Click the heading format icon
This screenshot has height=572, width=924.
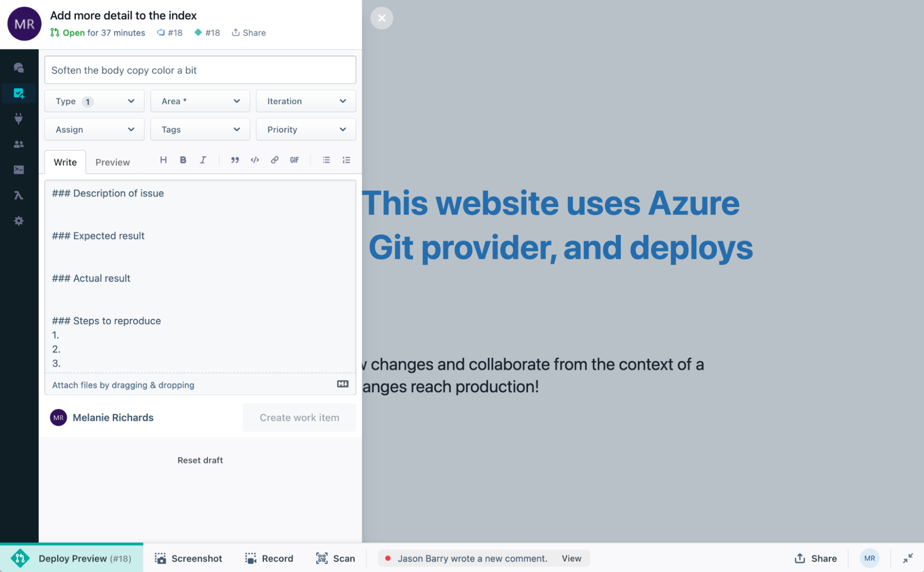pos(163,160)
